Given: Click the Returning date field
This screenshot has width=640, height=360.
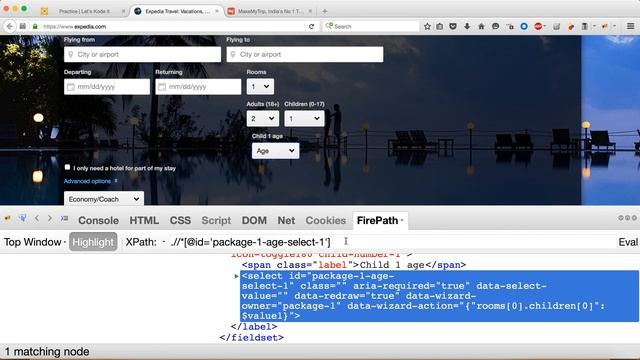Looking at the screenshot, I should coord(198,87).
